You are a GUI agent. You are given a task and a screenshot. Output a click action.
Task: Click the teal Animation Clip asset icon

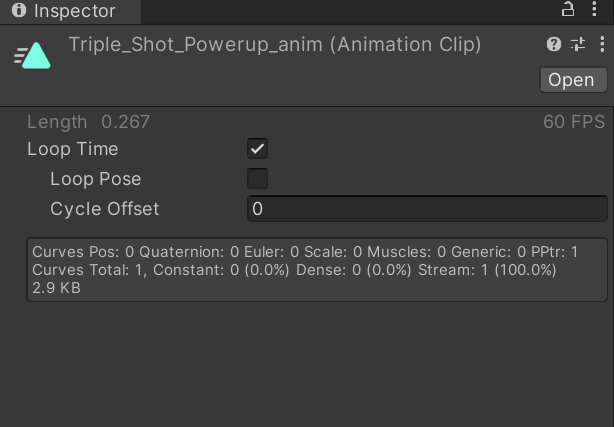click(x=33, y=56)
